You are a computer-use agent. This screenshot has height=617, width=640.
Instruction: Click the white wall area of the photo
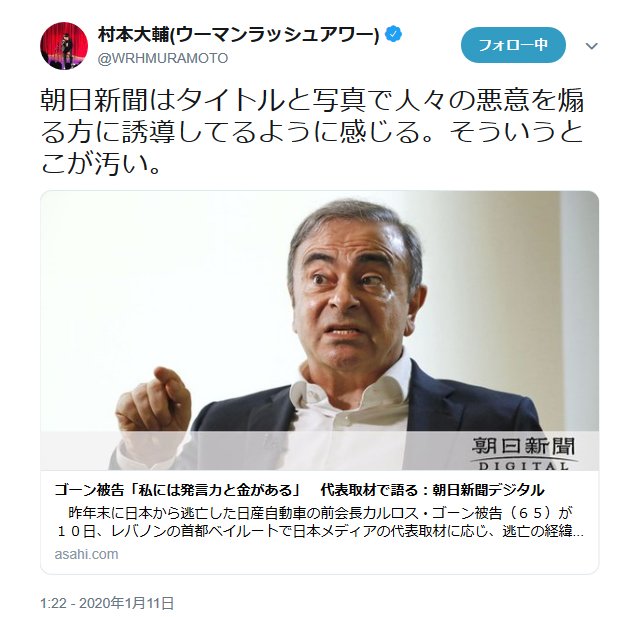coord(163,277)
